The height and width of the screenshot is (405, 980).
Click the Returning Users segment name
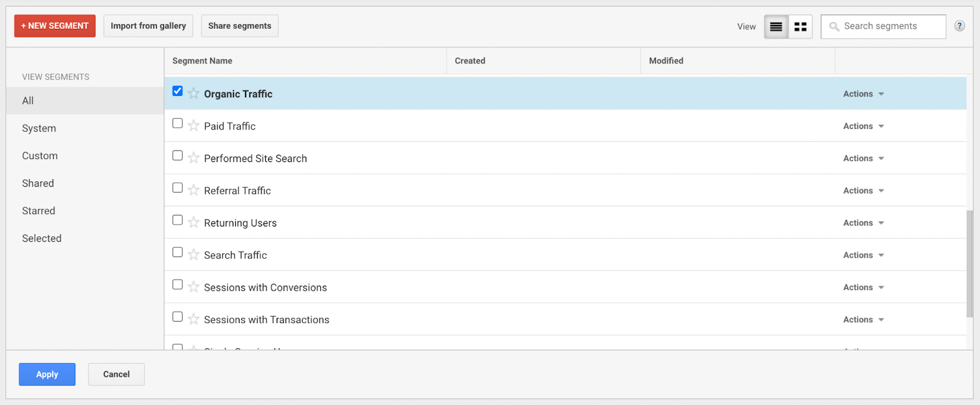pyautogui.click(x=240, y=223)
